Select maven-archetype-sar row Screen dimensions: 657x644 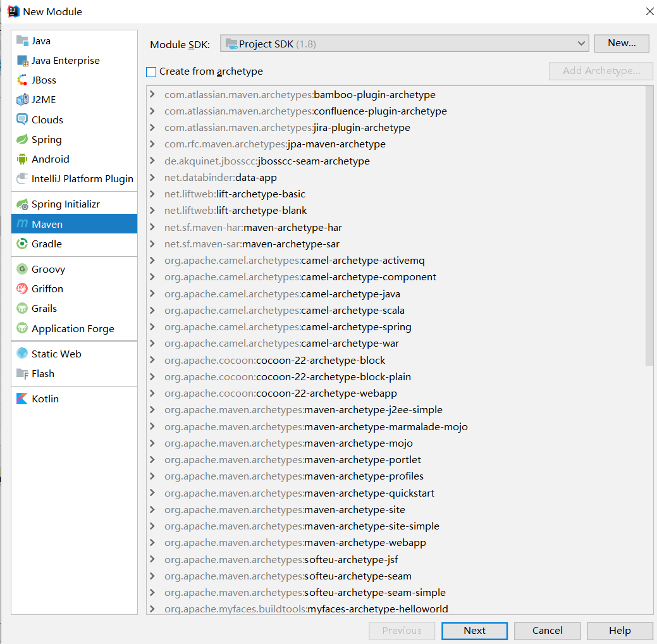click(396, 244)
